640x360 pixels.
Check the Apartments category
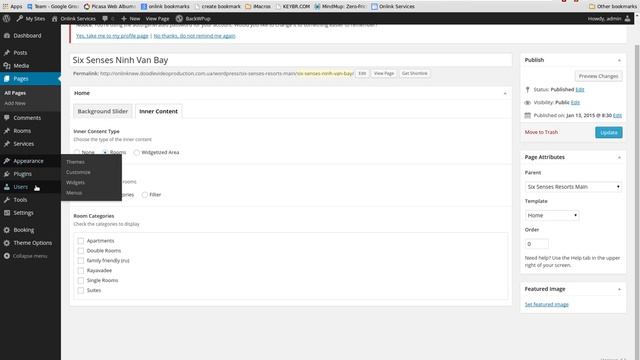[x=81, y=241]
